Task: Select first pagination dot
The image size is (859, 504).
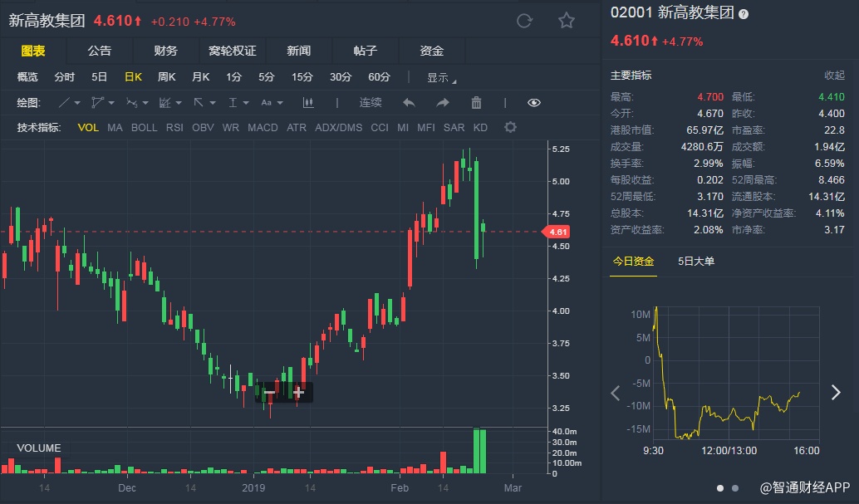Action: point(720,487)
